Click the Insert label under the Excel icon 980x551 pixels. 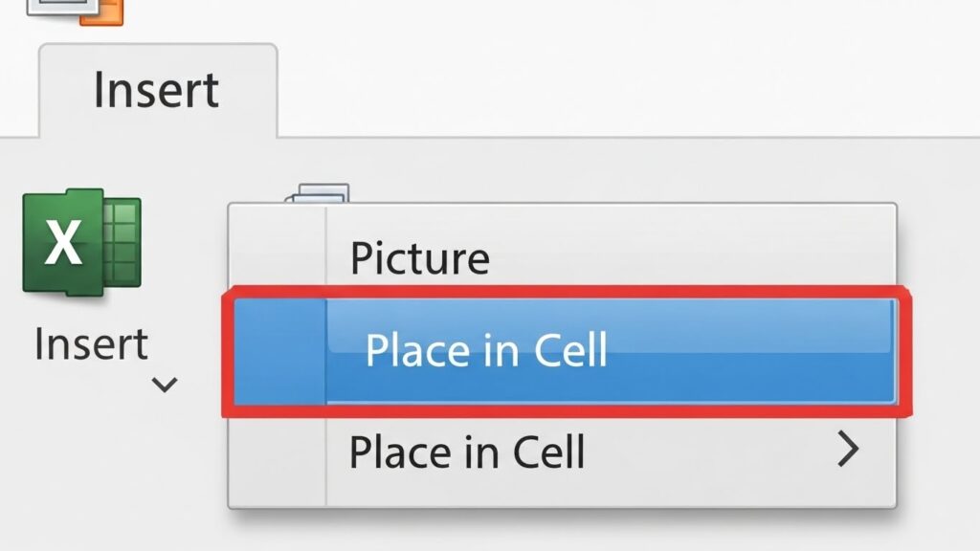(91, 343)
